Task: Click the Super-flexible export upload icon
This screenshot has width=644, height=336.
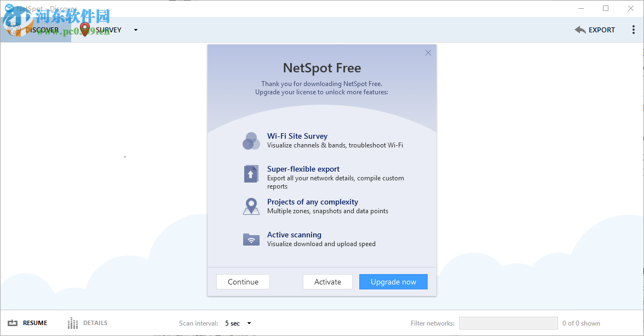Action: pos(251,174)
